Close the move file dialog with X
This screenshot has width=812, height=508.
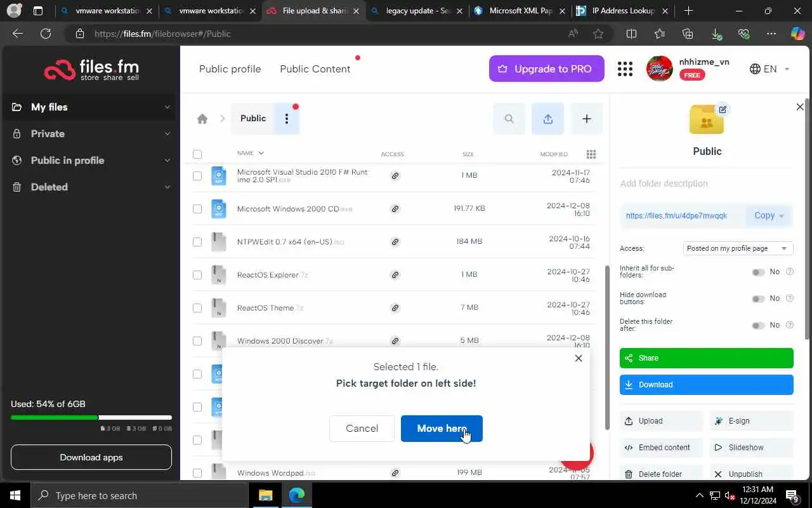click(579, 358)
